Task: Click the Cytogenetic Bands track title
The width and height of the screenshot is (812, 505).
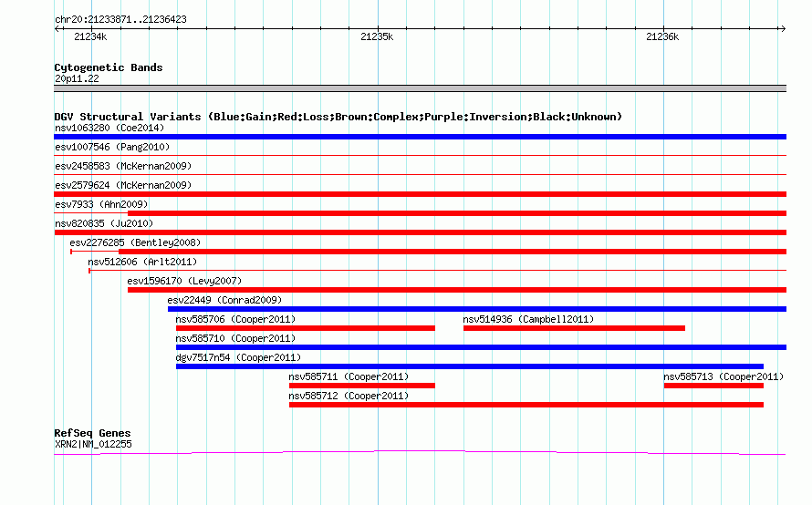Action: [109, 67]
